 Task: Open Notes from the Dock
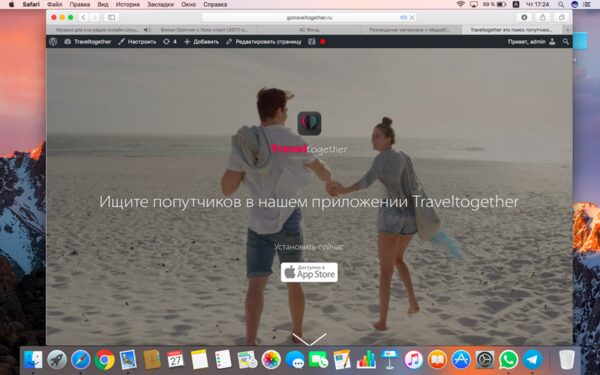point(199,360)
